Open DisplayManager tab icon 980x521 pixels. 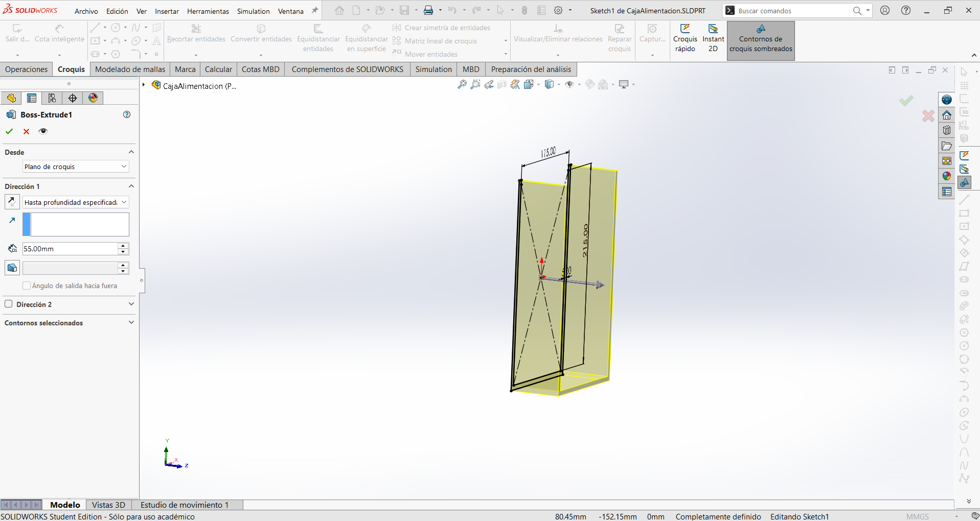[x=93, y=98]
